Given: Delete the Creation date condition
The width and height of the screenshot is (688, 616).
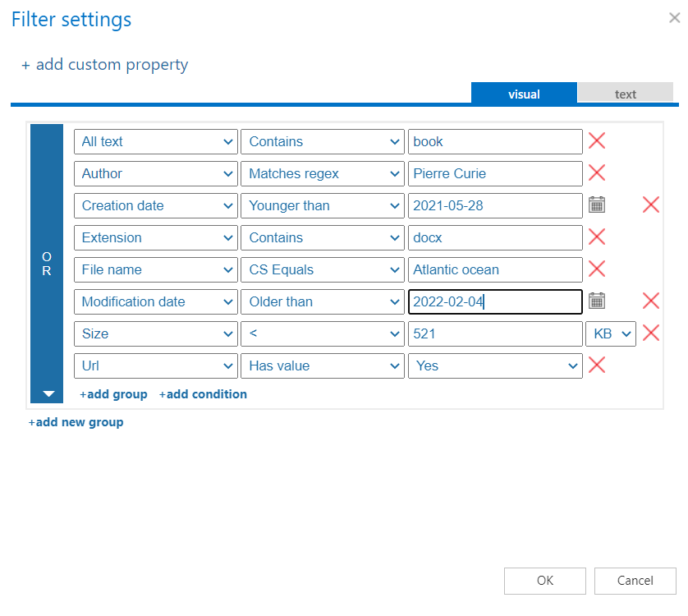Looking at the screenshot, I should (x=650, y=205).
